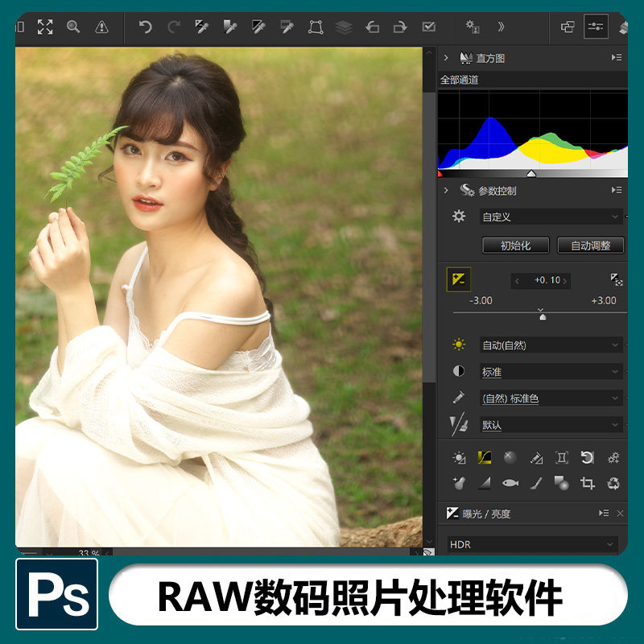Toggle the yellow tone curve tool icon

485,457
